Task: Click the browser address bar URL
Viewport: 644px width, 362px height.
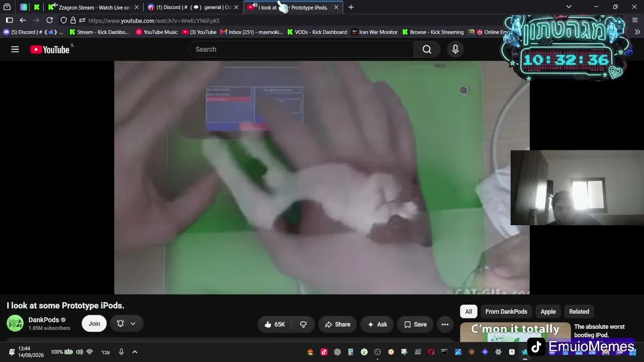Action: pos(154,21)
